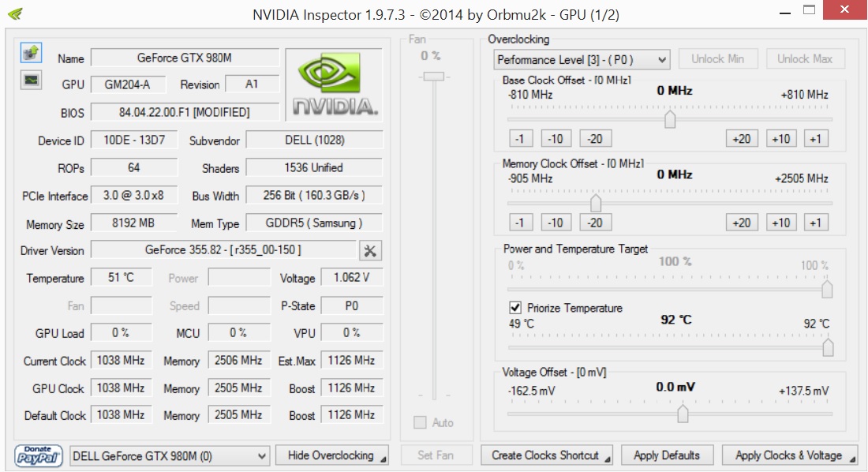Close the NVIDIA Inspector window
The image size is (868, 472).
point(844,10)
